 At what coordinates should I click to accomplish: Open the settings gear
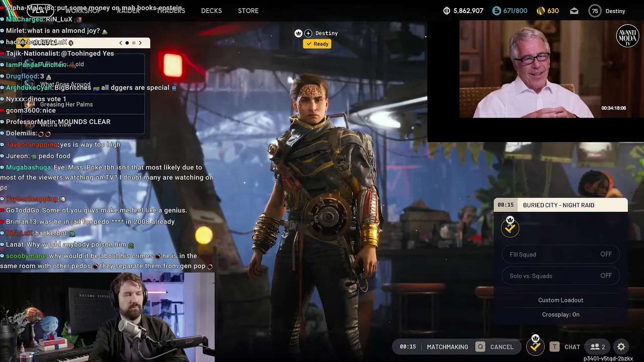tap(621, 347)
